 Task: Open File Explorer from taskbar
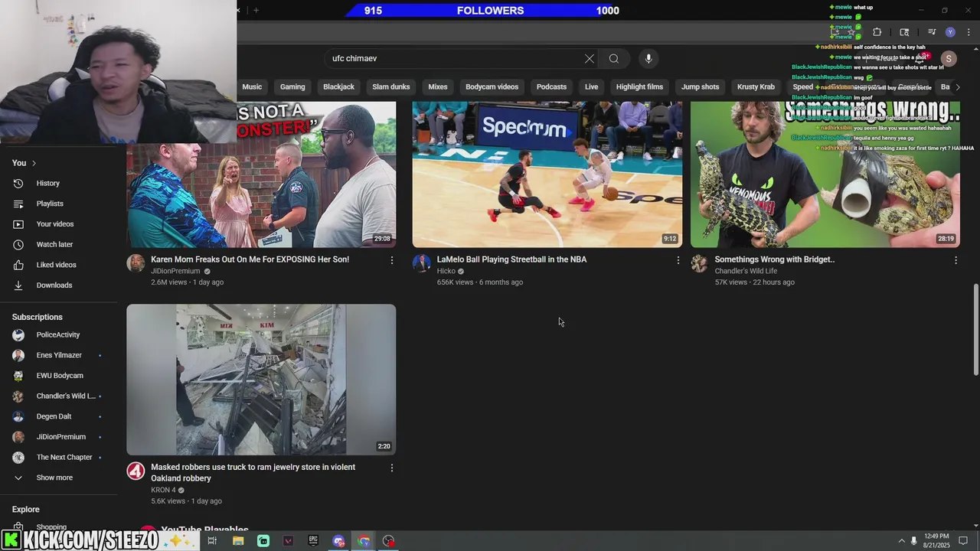pos(238,541)
